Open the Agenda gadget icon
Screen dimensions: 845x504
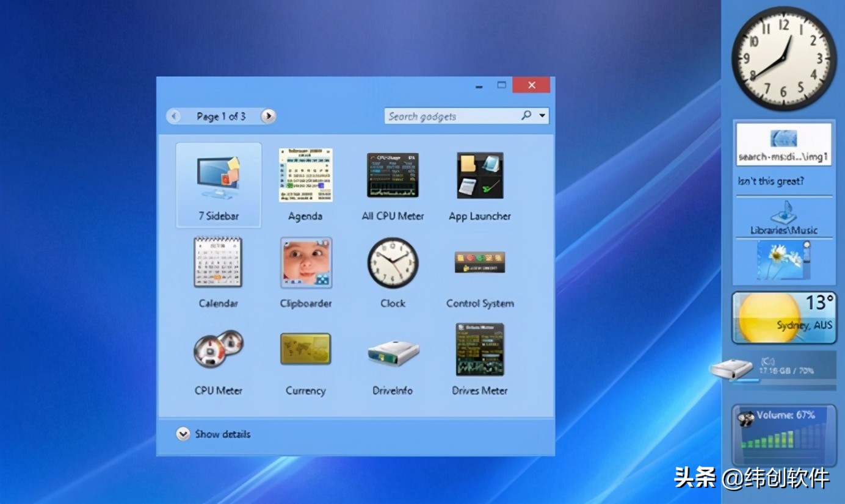point(305,175)
